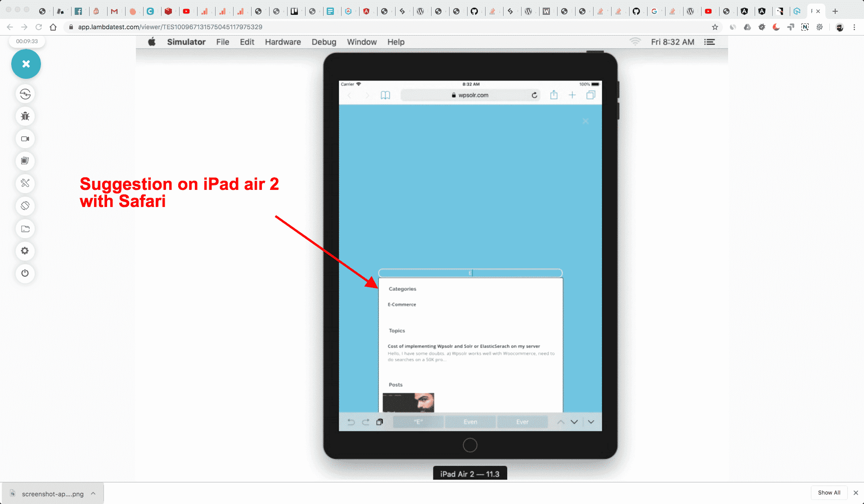The image size is (864, 504).
Task: Close the overlay with faint X
Action: click(x=585, y=121)
